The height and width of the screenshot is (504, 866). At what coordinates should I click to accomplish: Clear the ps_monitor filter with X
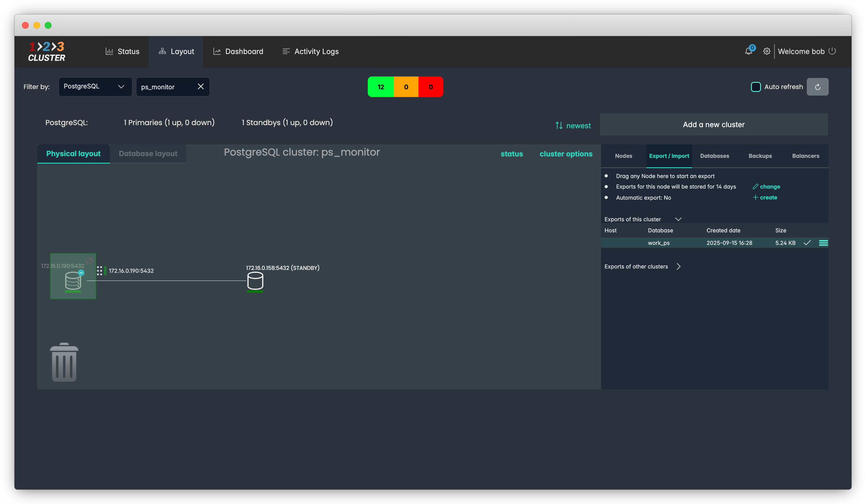201,87
